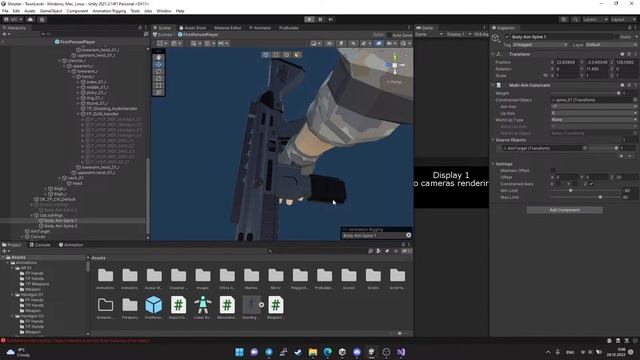Viewport: 640px width, 360px height.
Task: Select the View hand tool in scene
Action: [159, 58]
